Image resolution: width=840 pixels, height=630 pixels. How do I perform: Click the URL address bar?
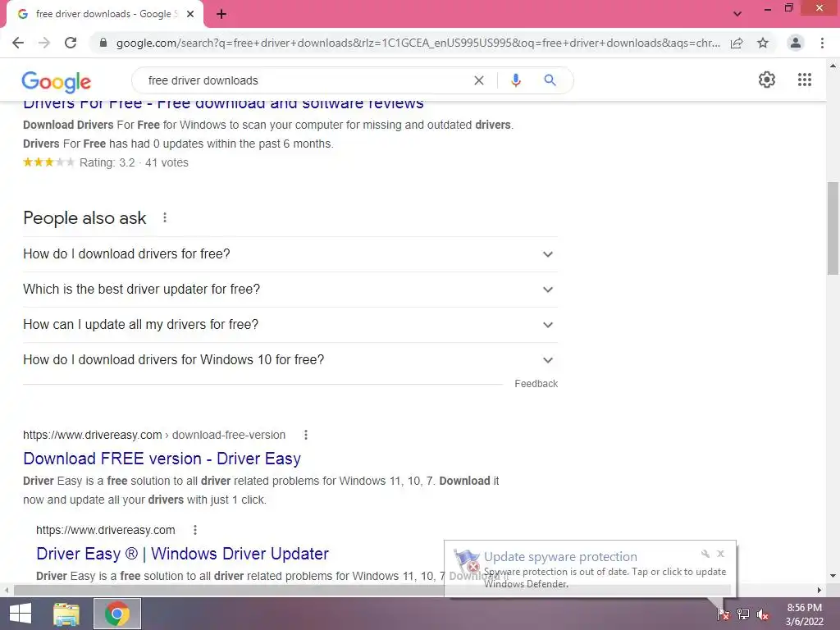(x=418, y=43)
